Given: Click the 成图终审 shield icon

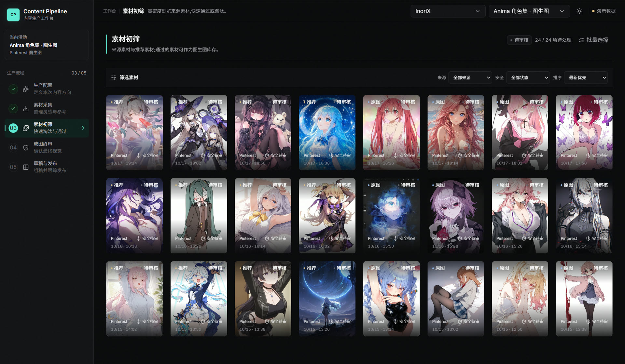Looking at the screenshot, I should pyautogui.click(x=26, y=147).
